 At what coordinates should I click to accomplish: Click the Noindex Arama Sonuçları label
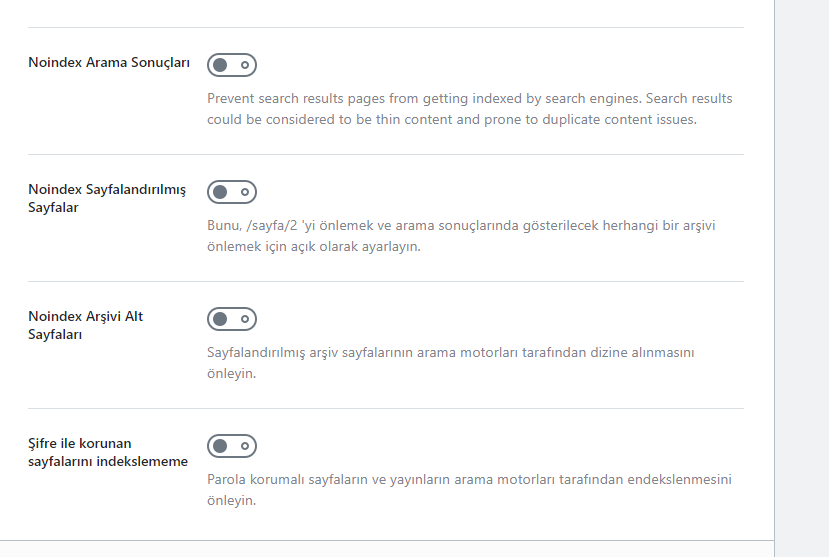[x=109, y=62]
